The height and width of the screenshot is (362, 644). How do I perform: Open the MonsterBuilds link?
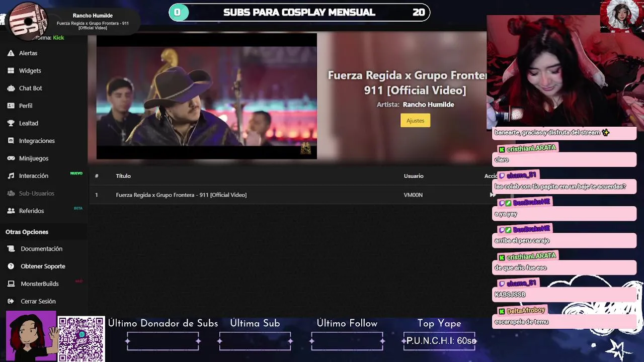point(40,284)
